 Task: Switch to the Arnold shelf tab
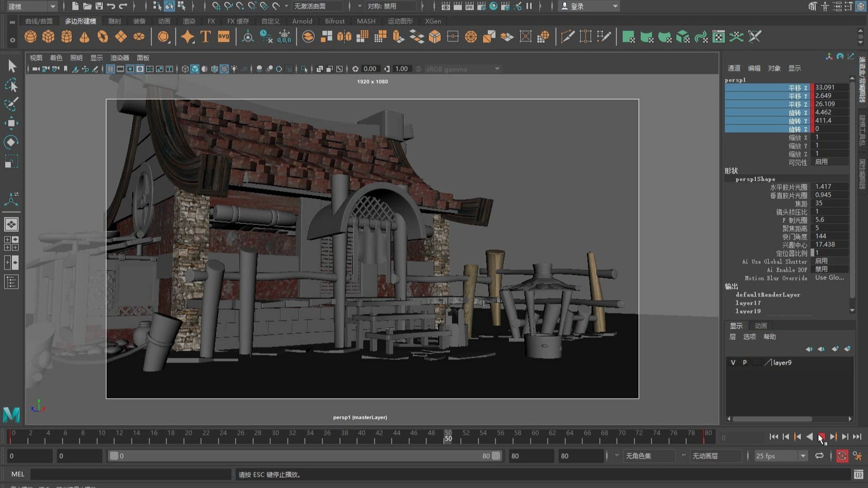302,21
